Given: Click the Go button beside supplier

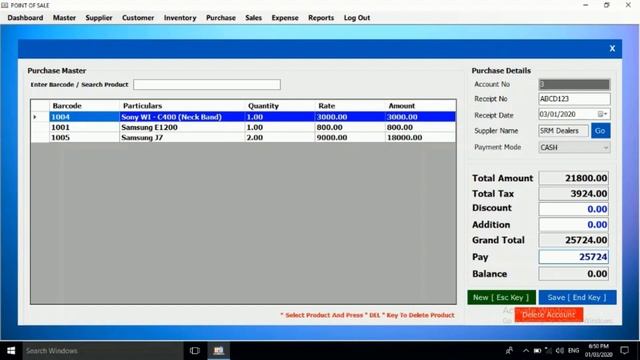Looking at the screenshot, I should point(600,131).
